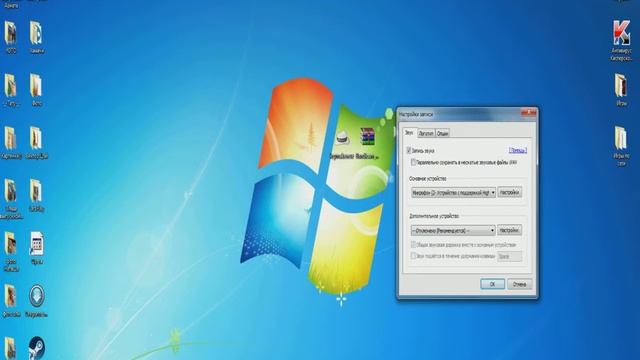Toggle the sound-while-key-held checkbox
This screenshot has width=640, height=360.
pos(413,256)
